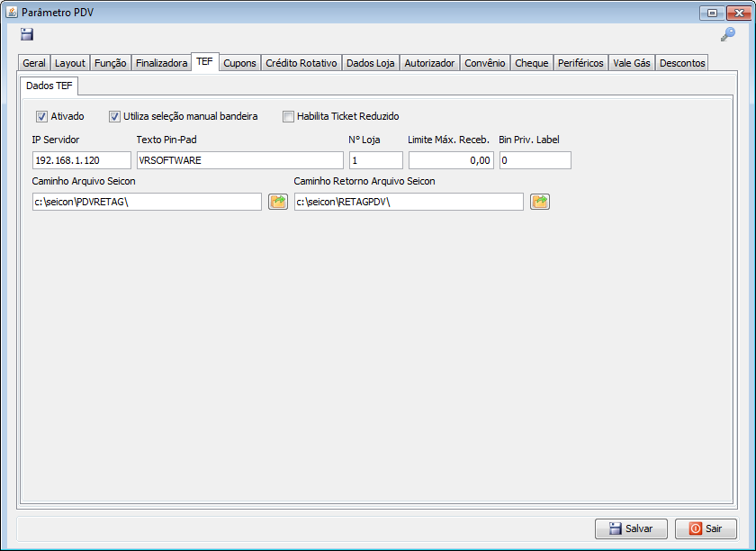The height and width of the screenshot is (551, 756).
Task: Click the Salvar button
Action: coord(631,528)
